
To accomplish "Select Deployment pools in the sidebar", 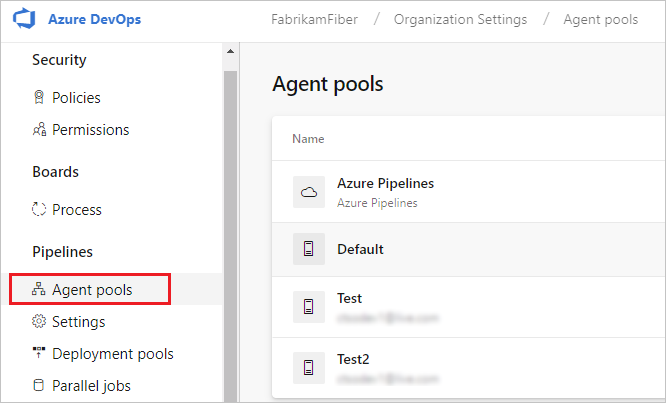I will [x=112, y=354].
